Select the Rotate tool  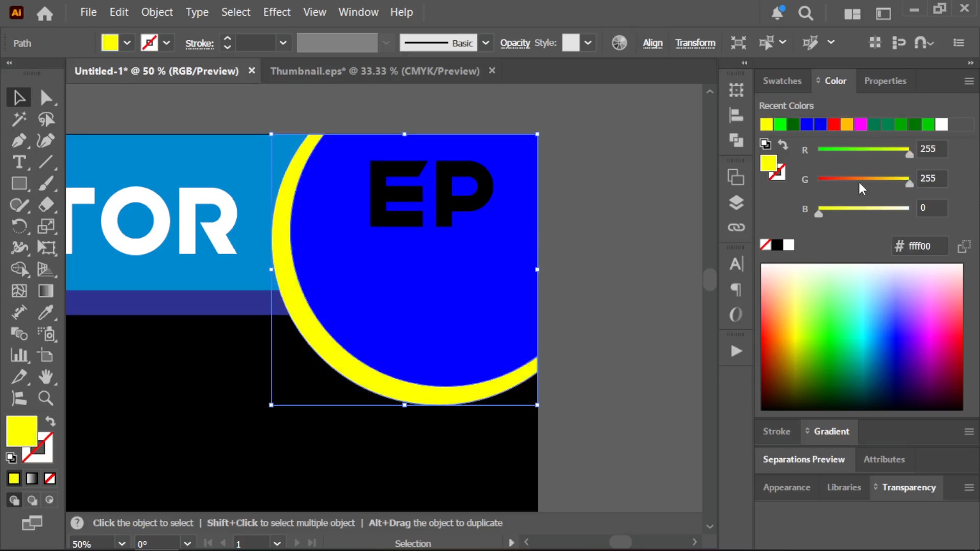19,227
